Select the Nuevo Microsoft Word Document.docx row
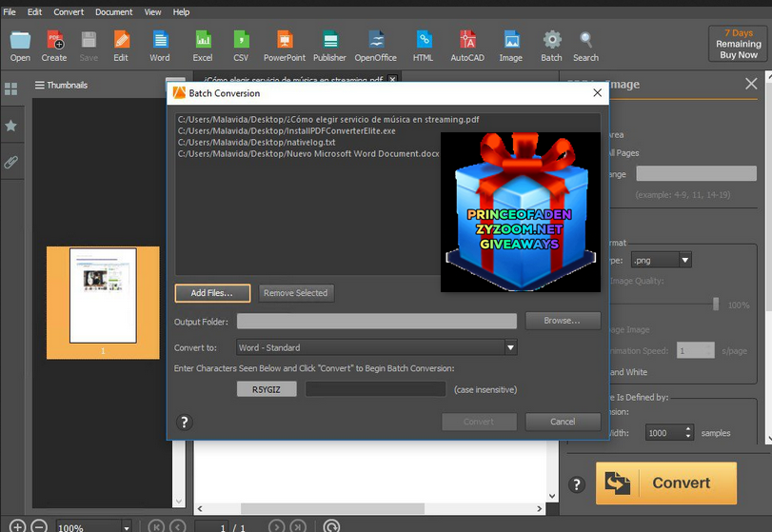The height and width of the screenshot is (532, 772). pyautogui.click(x=308, y=153)
